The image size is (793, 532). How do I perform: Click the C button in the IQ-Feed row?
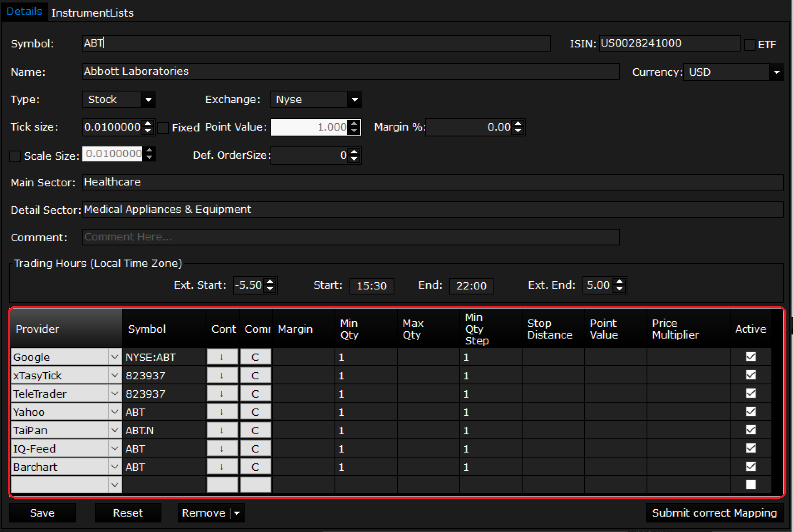click(255, 448)
